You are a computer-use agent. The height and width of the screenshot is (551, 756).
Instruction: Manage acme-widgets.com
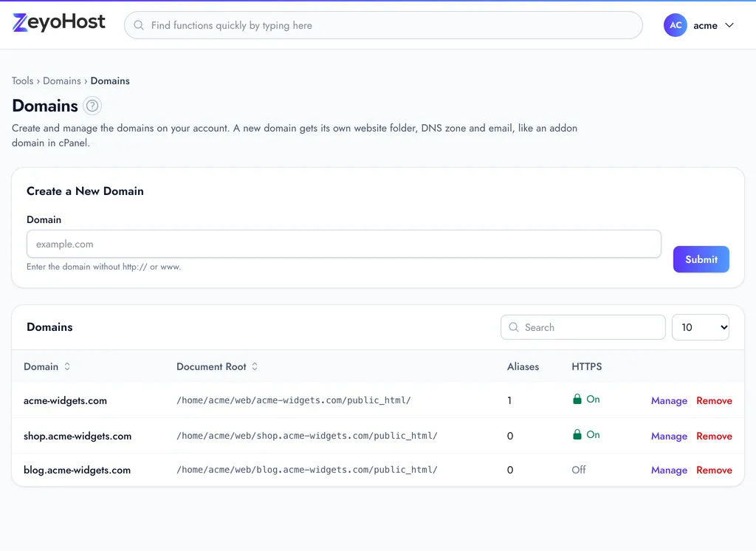669,400
